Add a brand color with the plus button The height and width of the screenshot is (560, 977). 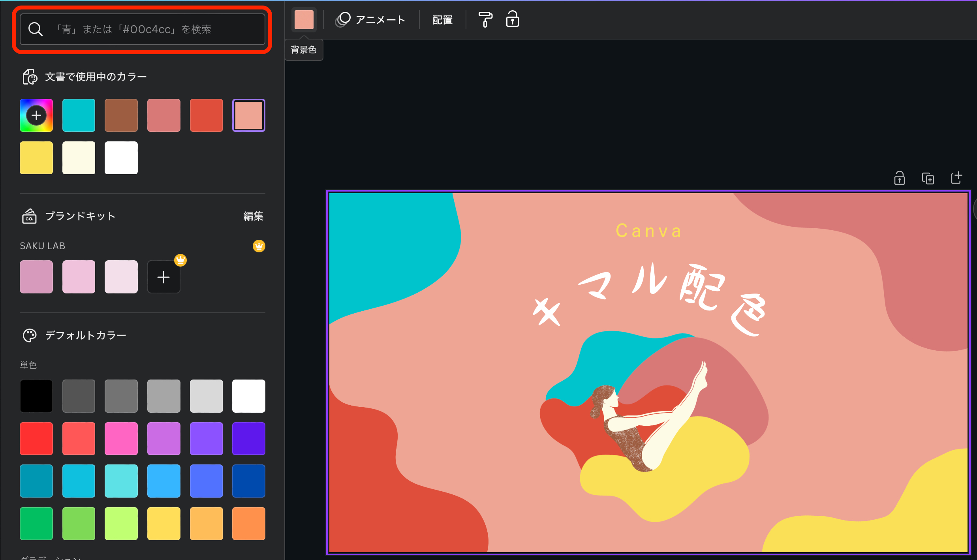(x=163, y=277)
